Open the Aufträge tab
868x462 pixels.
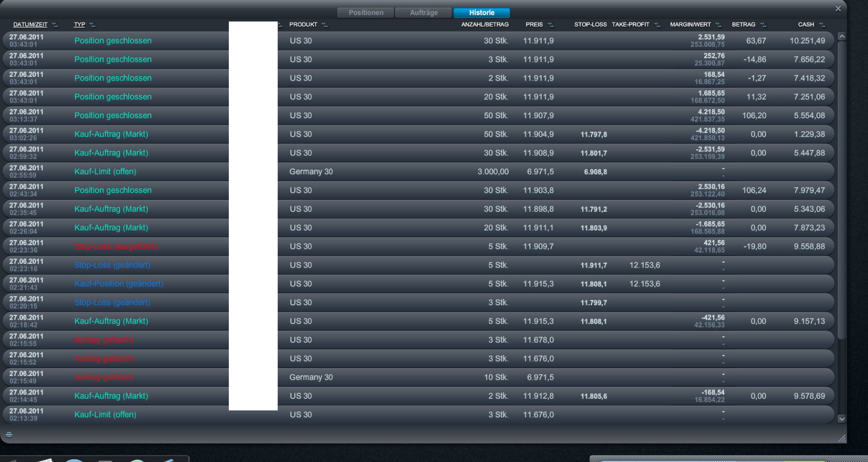click(424, 12)
